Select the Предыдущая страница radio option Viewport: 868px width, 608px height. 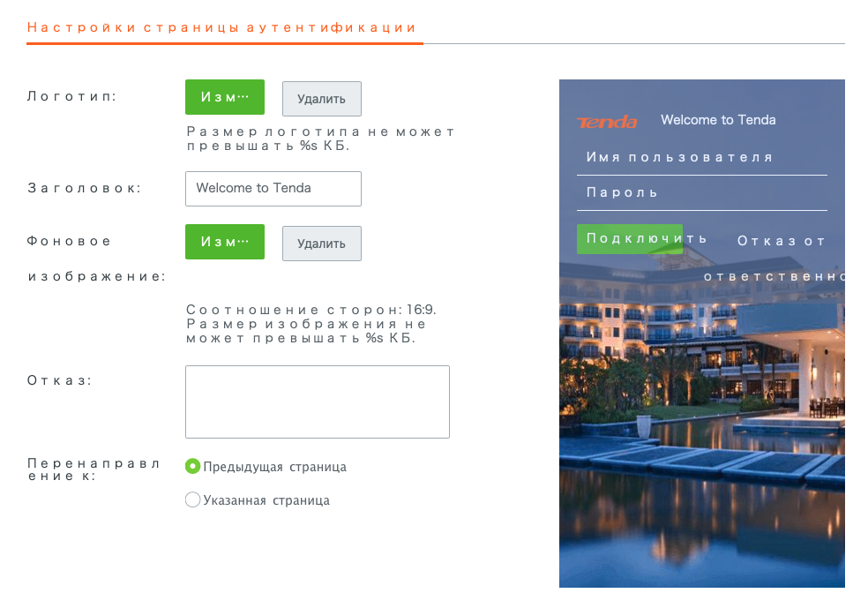tap(193, 467)
